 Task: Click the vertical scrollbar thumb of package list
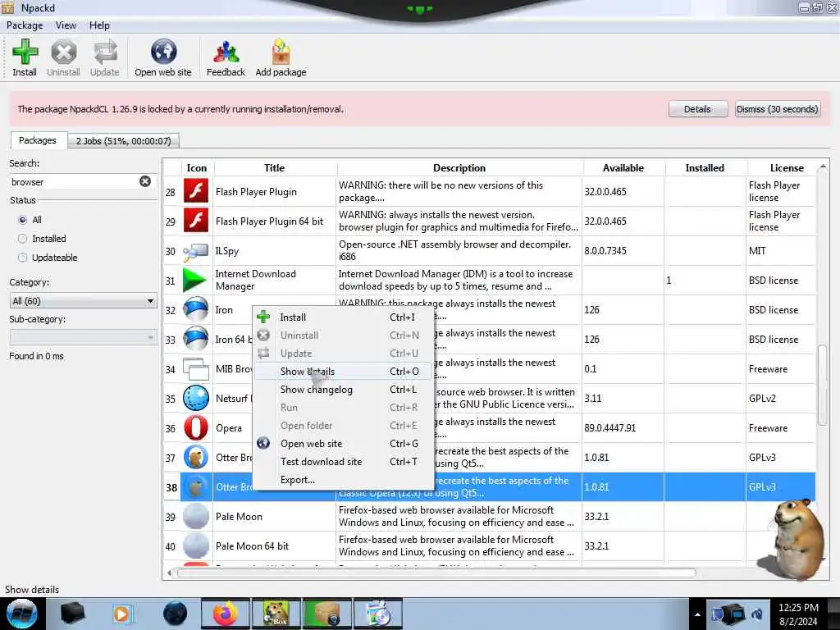(x=822, y=386)
